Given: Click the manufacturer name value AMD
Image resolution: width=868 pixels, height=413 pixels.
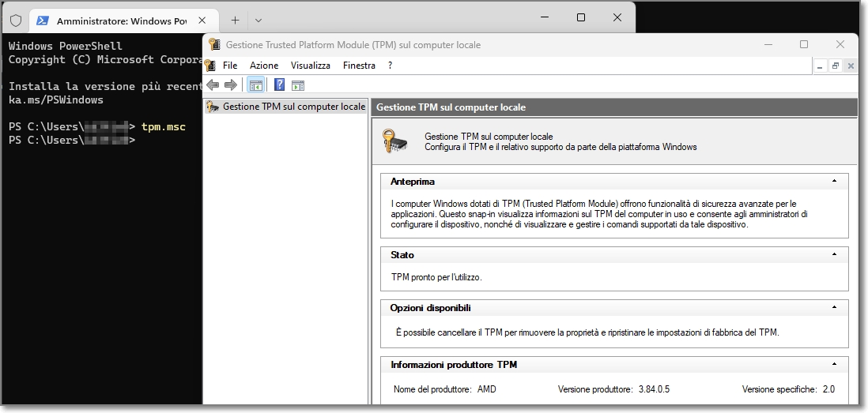Looking at the screenshot, I should coord(487,389).
